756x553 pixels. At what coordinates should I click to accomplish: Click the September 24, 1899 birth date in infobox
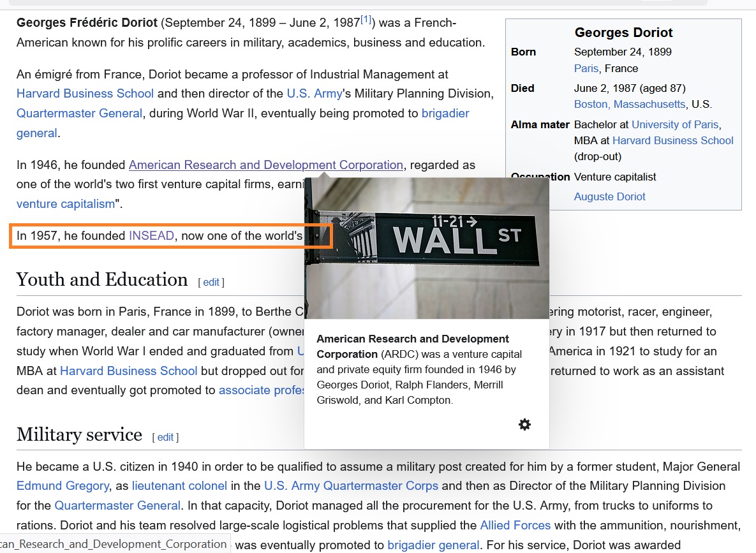pos(623,52)
